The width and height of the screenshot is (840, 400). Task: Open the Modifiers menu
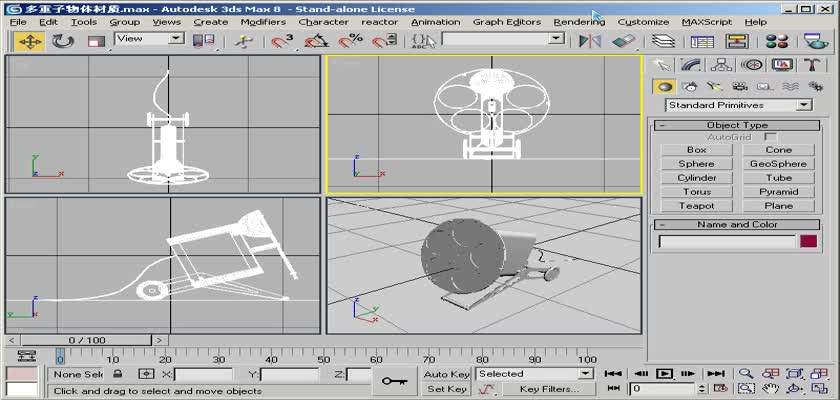click(263, 21)
